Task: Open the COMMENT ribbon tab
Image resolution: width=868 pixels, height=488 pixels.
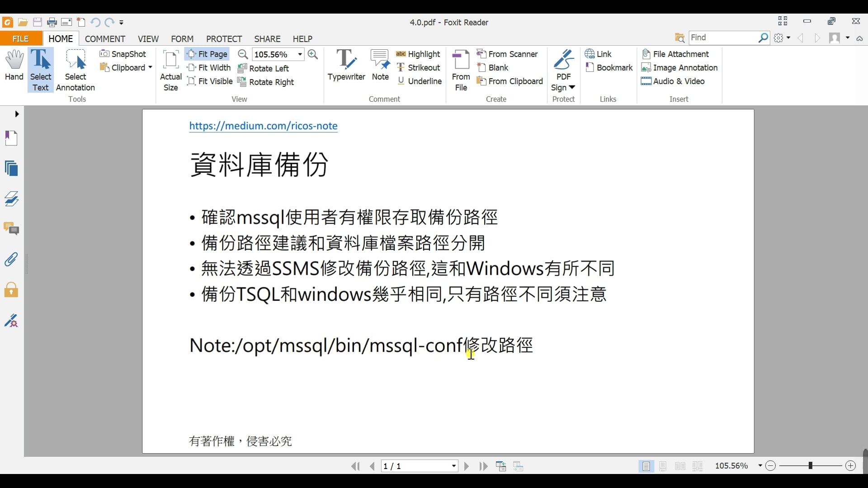Action: [105, 39]
